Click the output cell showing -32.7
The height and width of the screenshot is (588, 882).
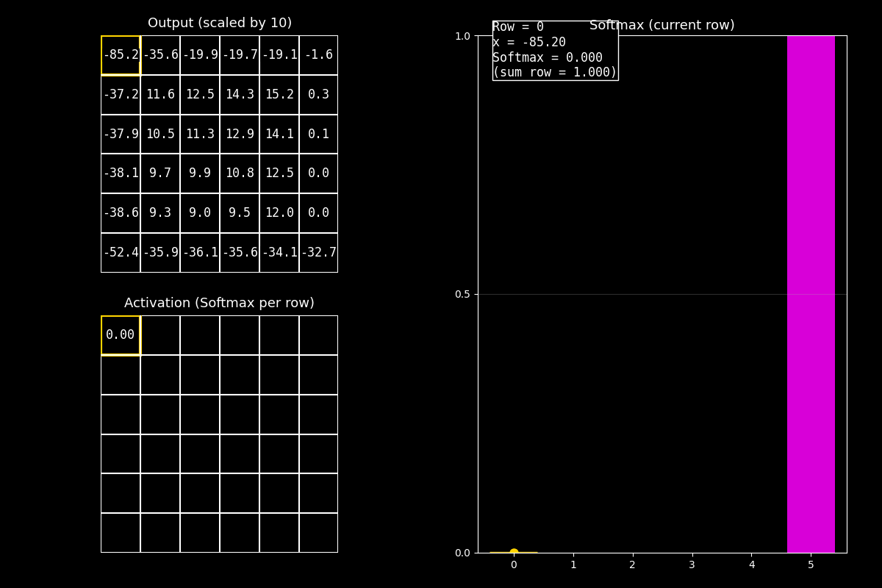pos(318,253)
